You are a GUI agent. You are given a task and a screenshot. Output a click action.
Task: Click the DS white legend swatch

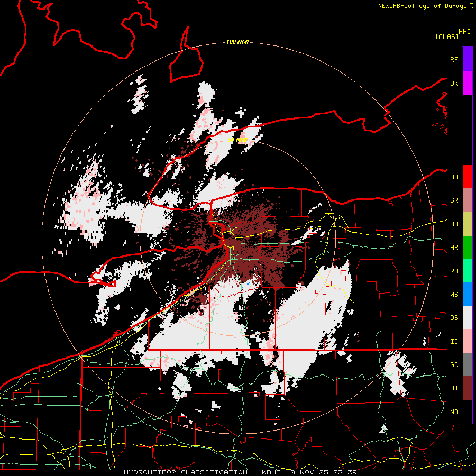pyautogui.click(x=467, y=317)
